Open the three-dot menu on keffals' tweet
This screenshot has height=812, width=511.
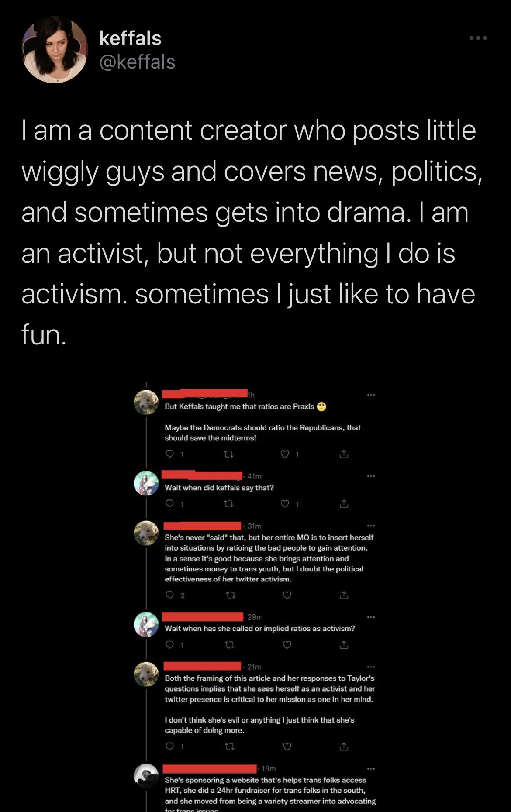pos(478,38)
